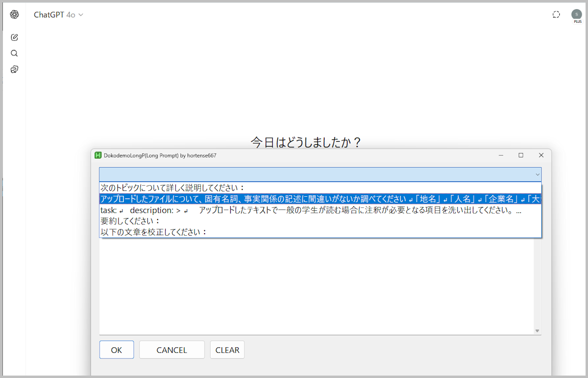Image resolution: width=588 pixels, height=378 pixels.
Task: Close the DokodemoLongP dialog window
Action: pos(541,155)
